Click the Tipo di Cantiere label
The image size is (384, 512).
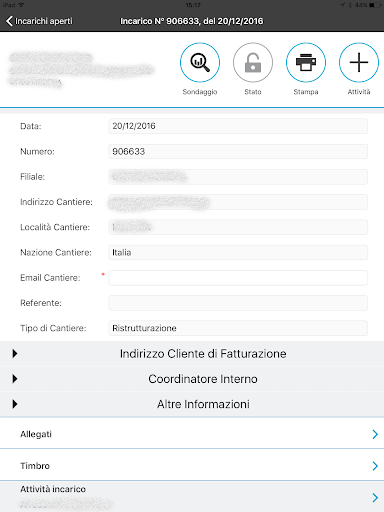(x=53, y=328)
